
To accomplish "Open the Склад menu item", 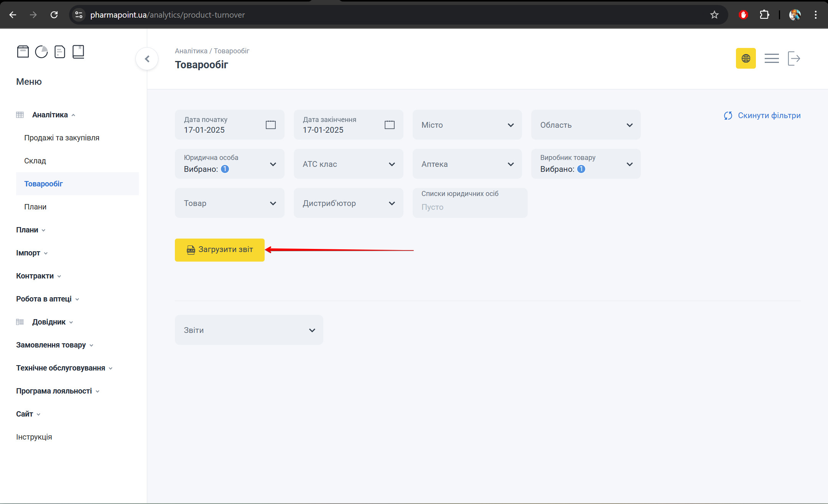I will coord(35,161).
